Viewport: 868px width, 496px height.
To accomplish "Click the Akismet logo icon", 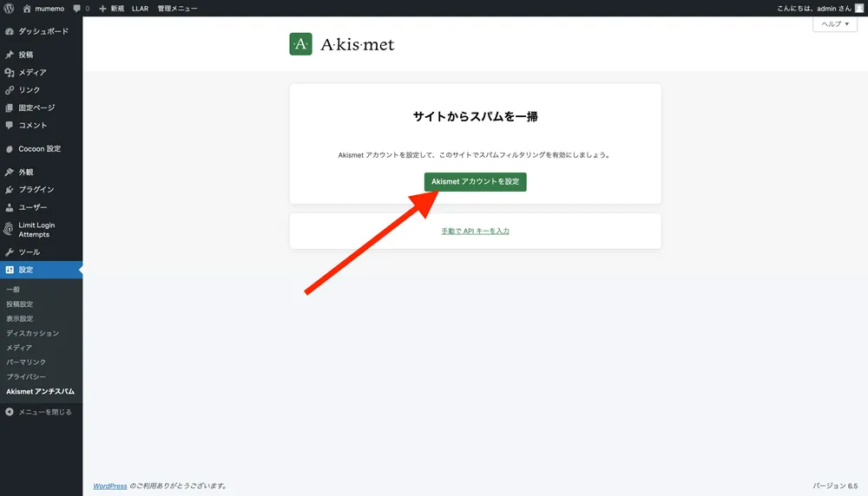I will click(x=300, y=44).
